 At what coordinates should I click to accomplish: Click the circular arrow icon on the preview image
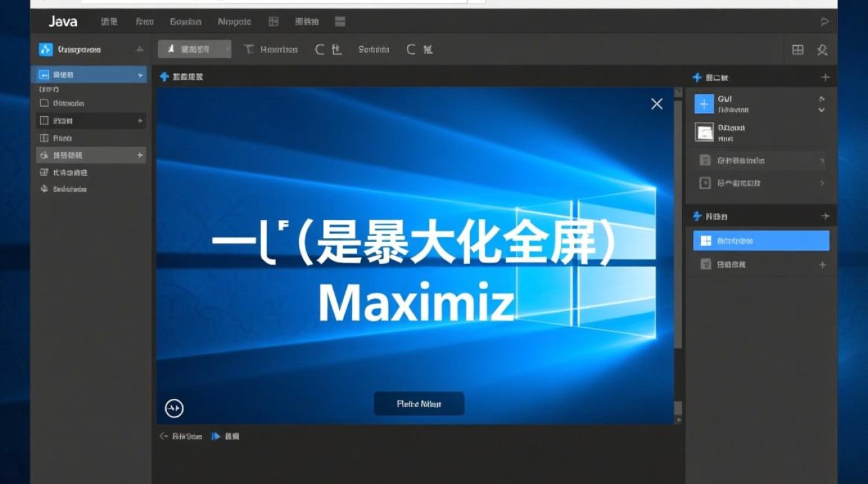tap(173, 408)
